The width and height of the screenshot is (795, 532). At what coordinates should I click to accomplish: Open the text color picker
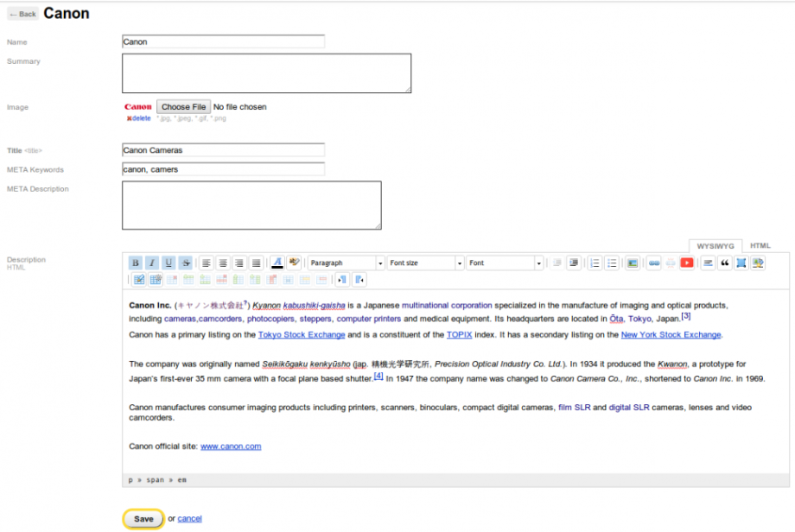pos(277,263)
